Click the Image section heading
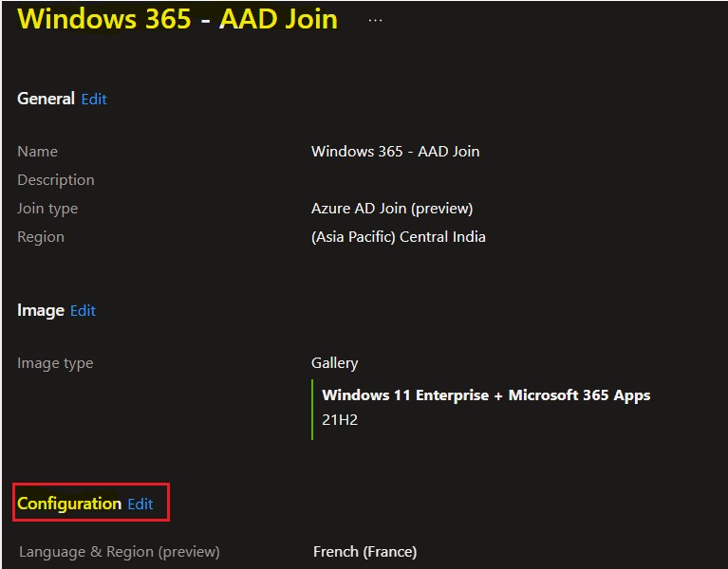Image resolution: width=728 pixels, height=569 pixels. [41, 311]
